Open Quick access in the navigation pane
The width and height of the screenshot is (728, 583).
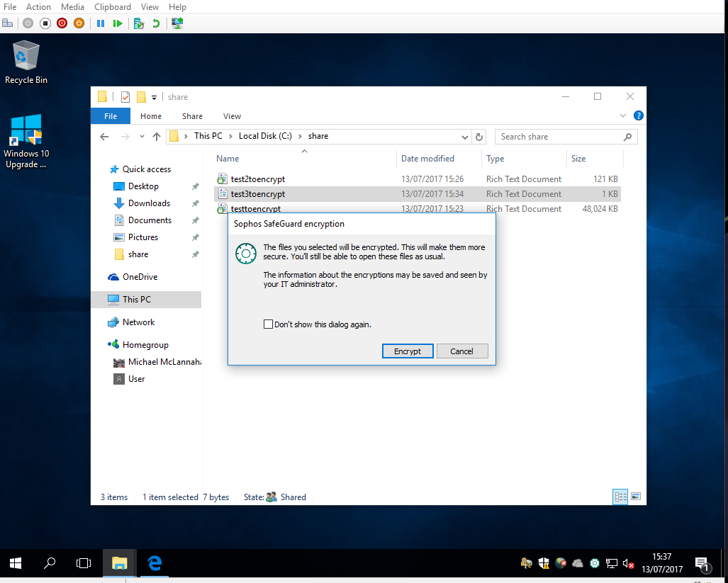click(146, 169)
